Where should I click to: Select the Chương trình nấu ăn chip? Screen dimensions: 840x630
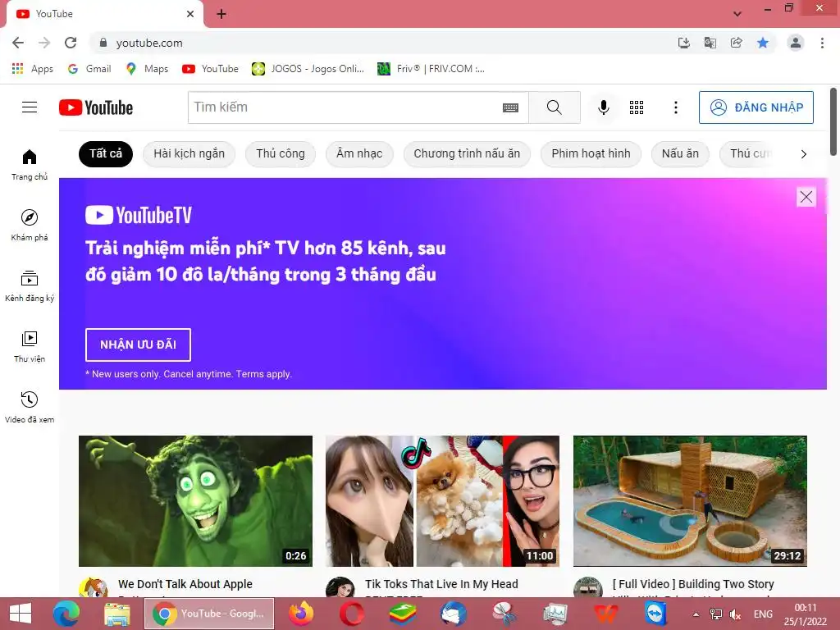467,153
